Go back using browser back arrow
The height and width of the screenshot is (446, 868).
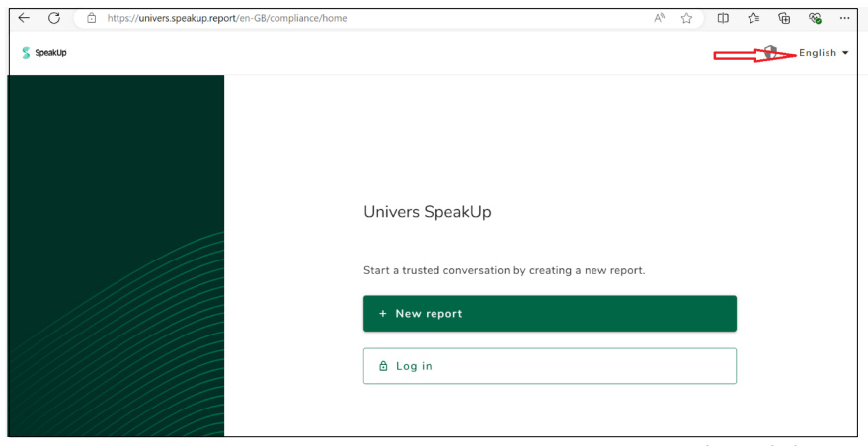(x=24, y=18)
